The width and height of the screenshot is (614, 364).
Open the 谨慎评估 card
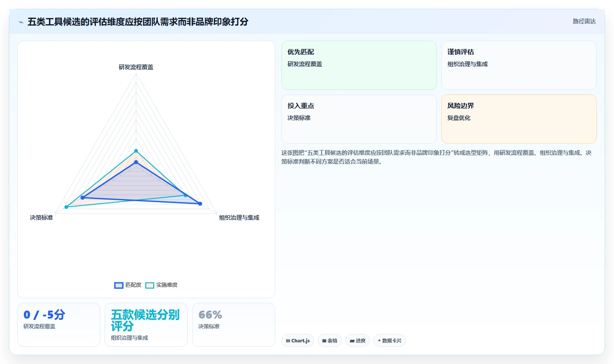[519, 65]
